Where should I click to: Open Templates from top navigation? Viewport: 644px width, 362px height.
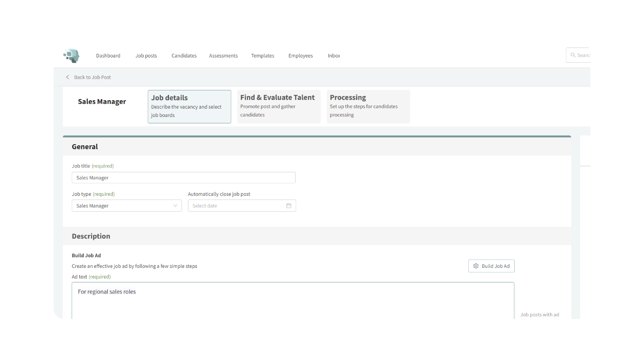point(262,56)
